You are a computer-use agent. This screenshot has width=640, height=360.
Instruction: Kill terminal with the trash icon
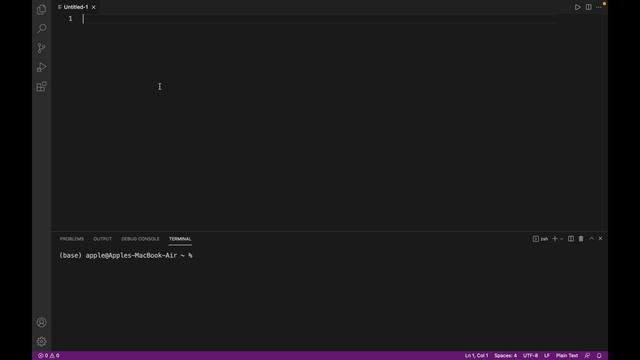click(581, 239)
